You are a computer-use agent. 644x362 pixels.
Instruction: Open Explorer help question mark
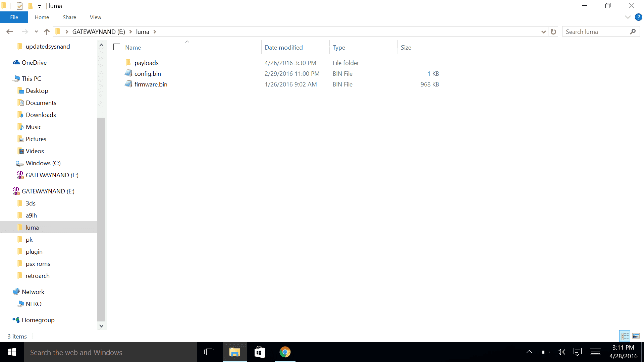(x=639, y=17)
